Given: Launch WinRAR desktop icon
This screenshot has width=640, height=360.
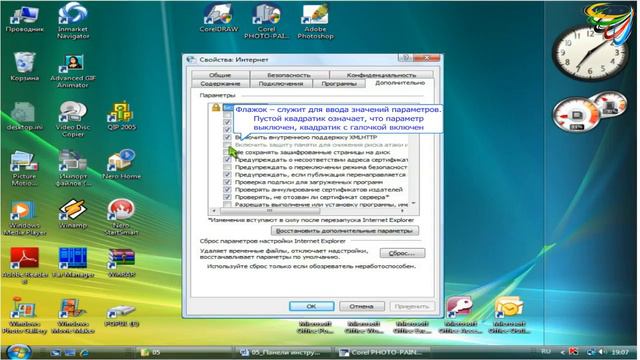Looking at the screenshot, I should click(122, 263).
